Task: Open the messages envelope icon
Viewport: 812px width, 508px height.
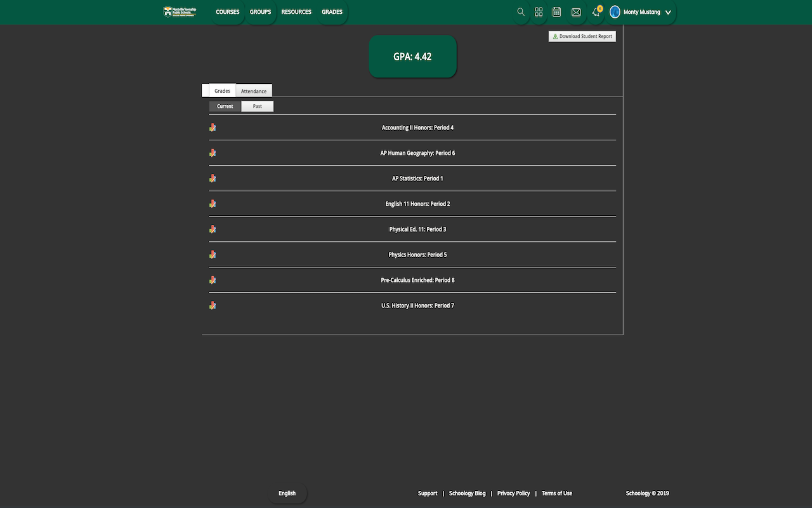Action: (x=576, y=12)
